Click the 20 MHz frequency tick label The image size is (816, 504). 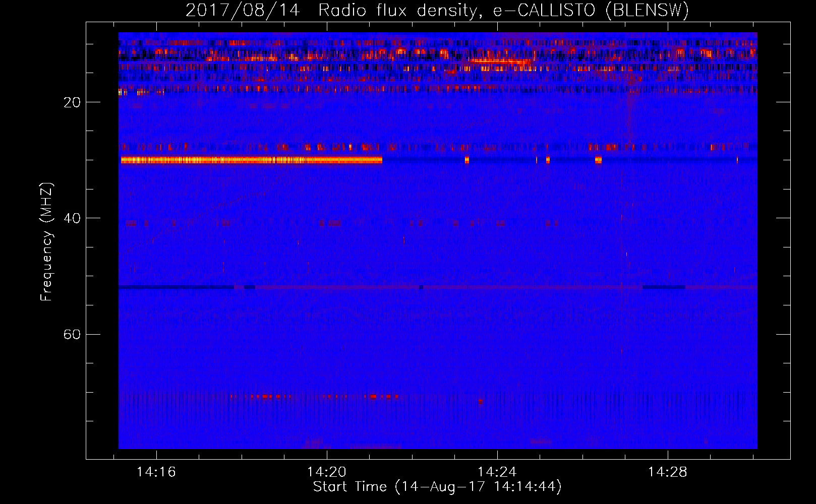(72, 102)
